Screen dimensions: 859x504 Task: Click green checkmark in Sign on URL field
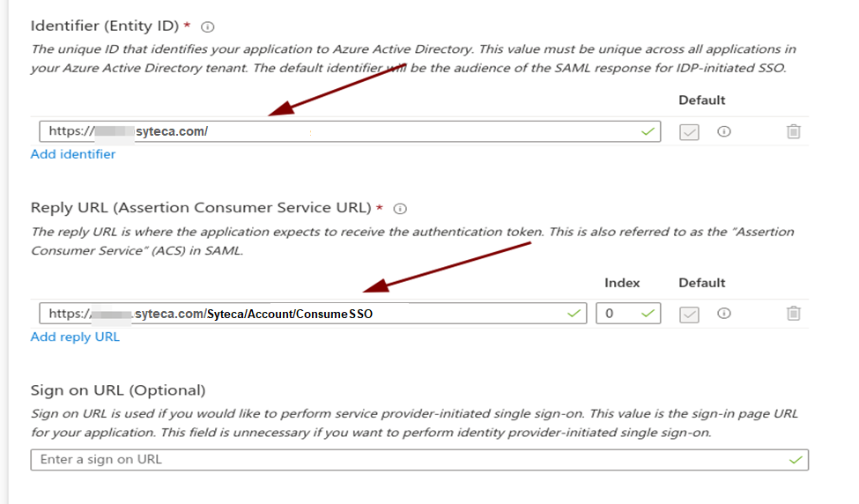[x=796, y=460]
